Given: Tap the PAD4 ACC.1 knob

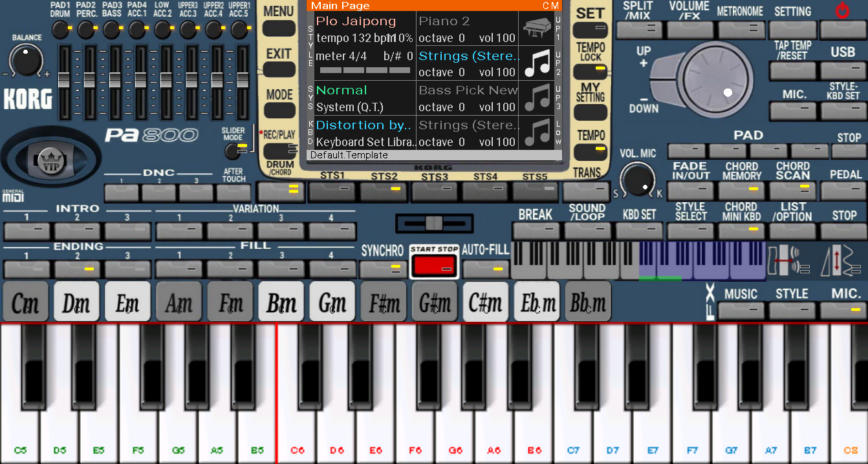Looking at the screenshot, I should pyautogui.click(x=137, y=29).
